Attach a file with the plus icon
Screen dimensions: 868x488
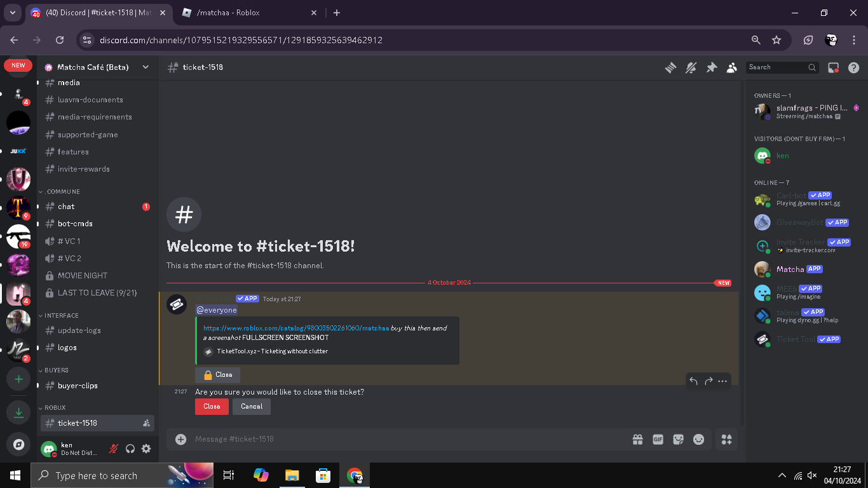click(x=181, y=439)
